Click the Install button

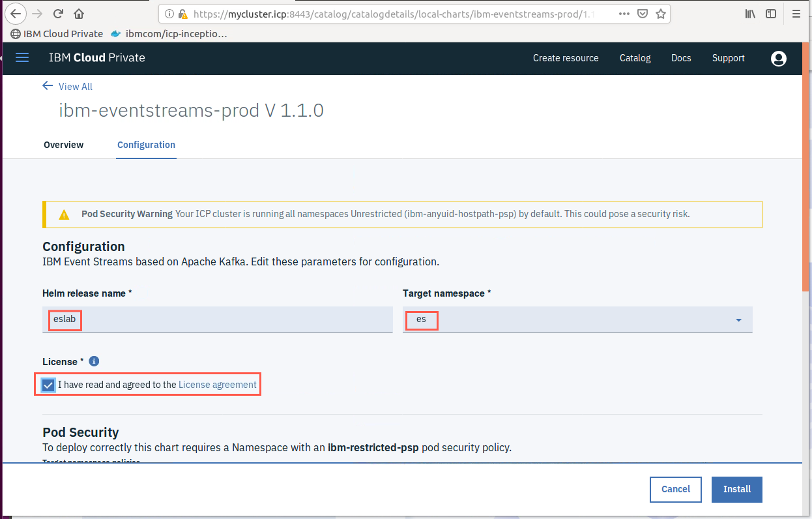click(737, 489)
